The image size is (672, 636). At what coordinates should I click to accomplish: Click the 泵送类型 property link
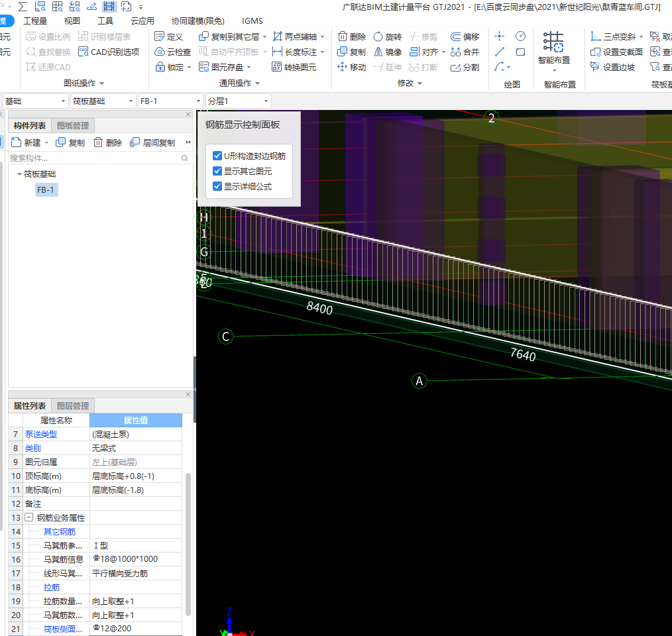click(41, 435)
